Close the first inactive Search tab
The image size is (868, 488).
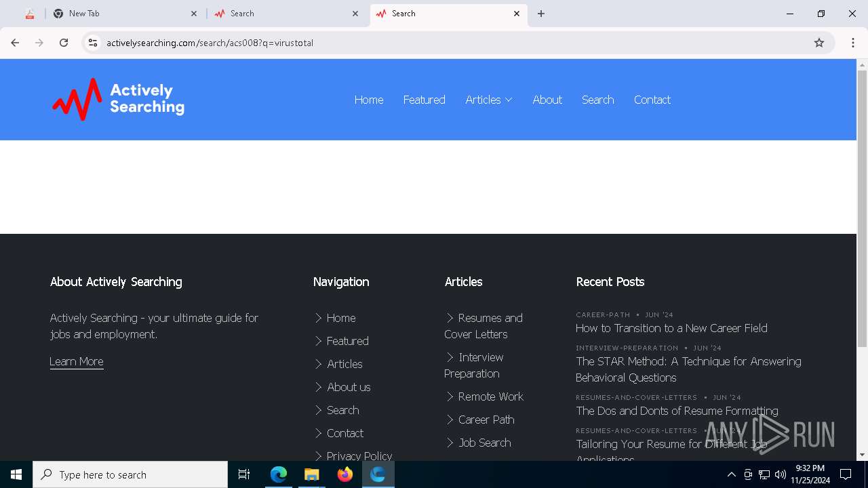tap(355, 14)
